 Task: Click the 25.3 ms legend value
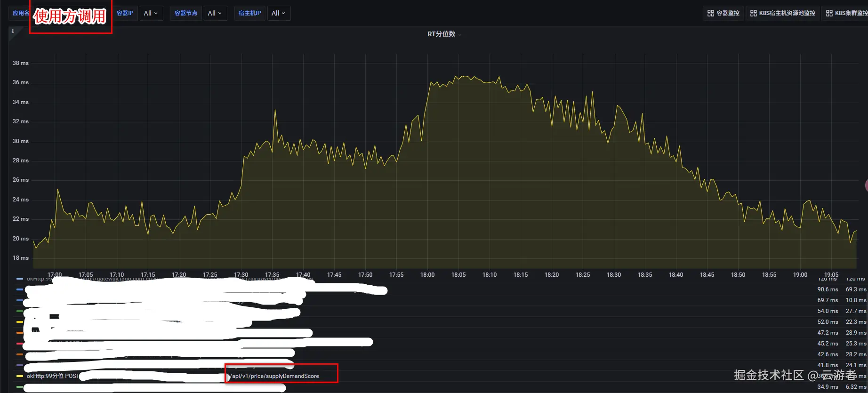tap(856, 344)
